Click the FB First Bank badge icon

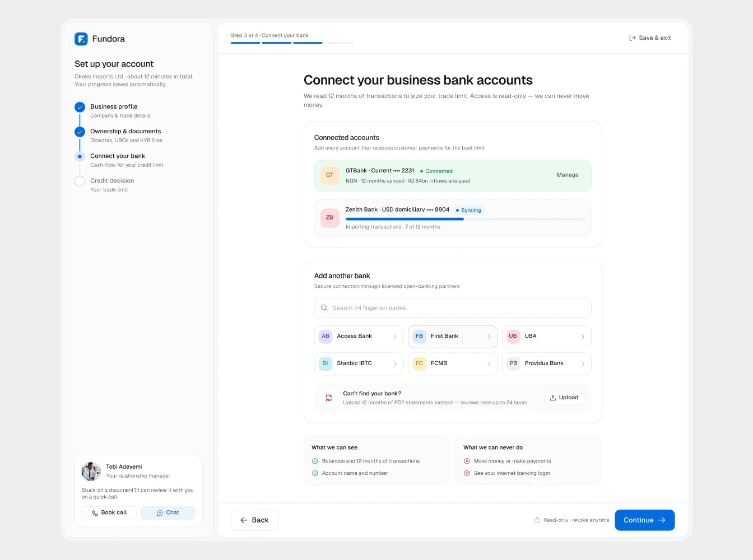(x=419, y=336)
